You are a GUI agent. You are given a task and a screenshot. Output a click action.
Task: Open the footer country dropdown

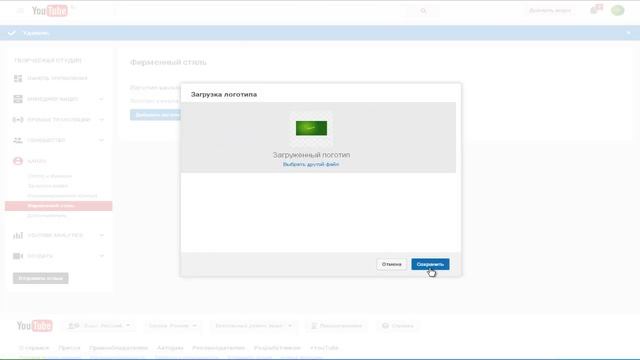[x=172, y=326]
